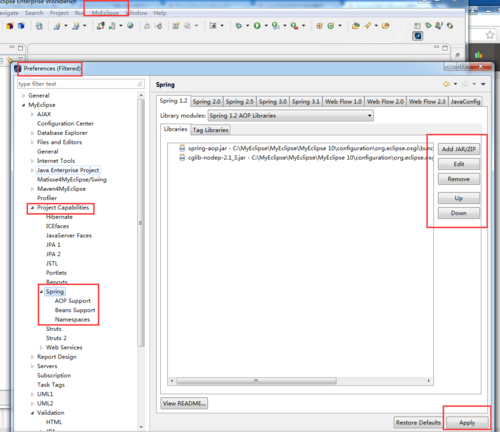
Task: Click the star bookmark icon in browser window
Action: pyautogui.click(x=490, y=35)
